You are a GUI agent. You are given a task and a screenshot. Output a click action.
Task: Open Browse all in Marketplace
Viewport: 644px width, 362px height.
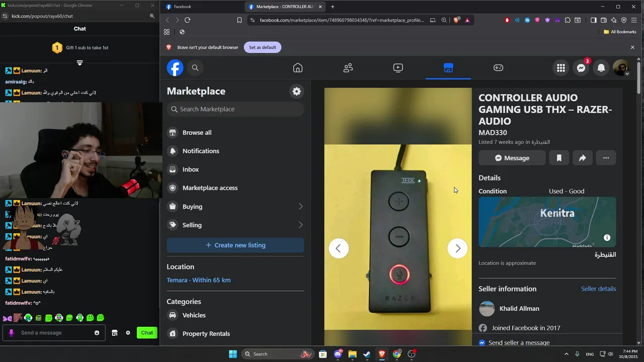point(235,133)
